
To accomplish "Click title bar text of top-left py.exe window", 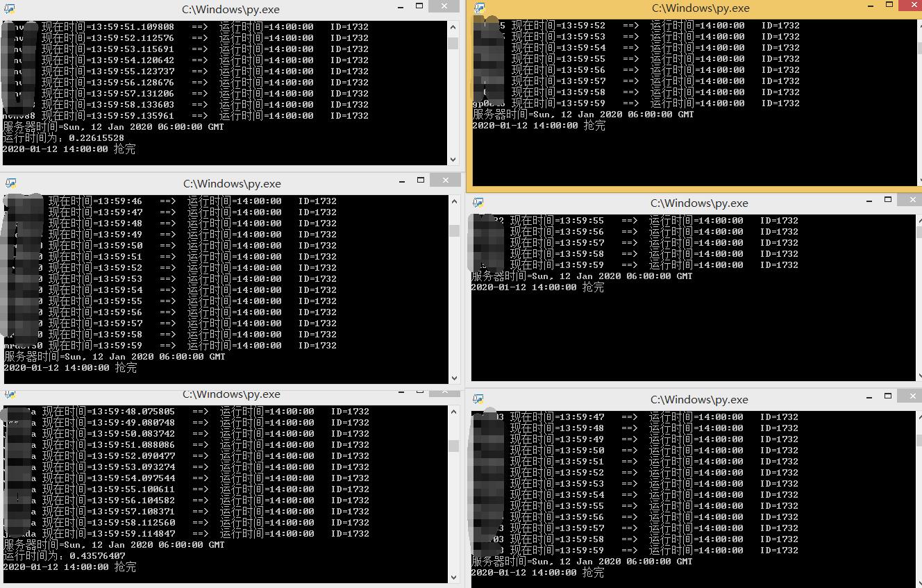I will pyautogui.click(x=231, y=10).
